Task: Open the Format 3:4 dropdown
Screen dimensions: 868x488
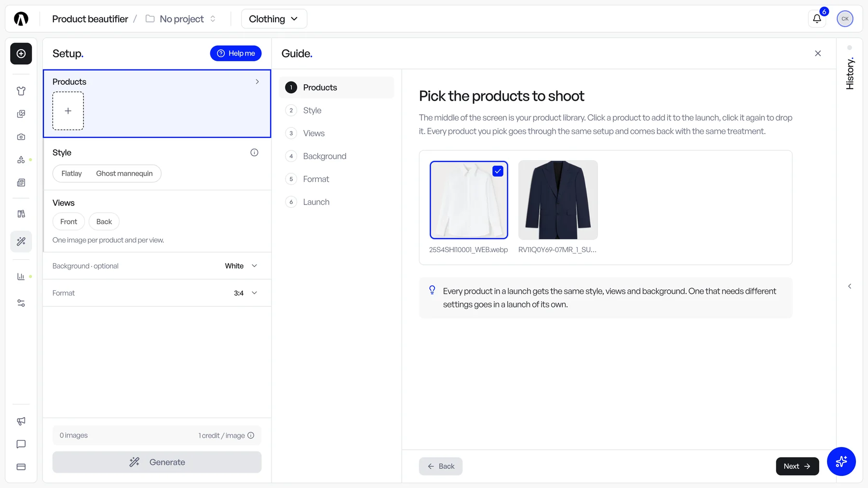Action: (x=245, y=293)
